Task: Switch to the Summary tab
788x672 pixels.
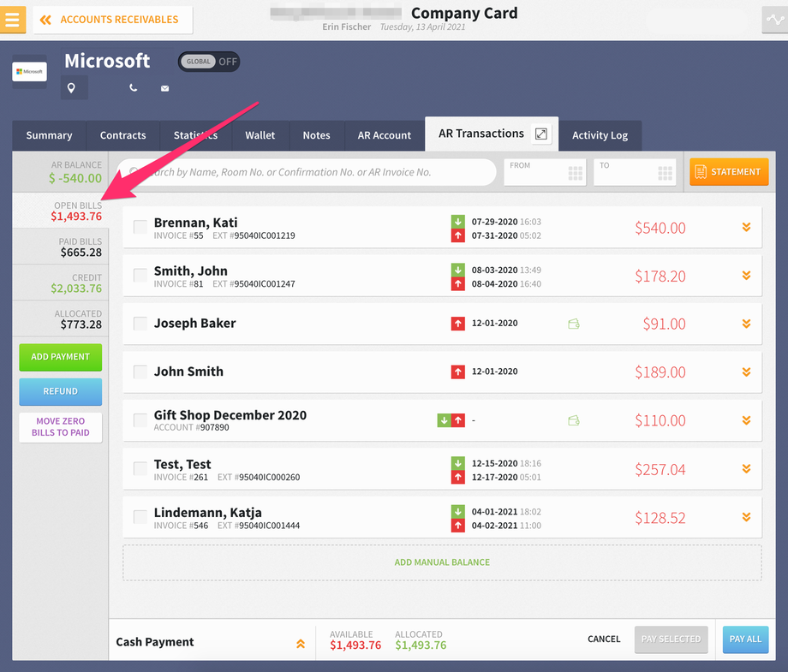Action: tap(50, 135)
